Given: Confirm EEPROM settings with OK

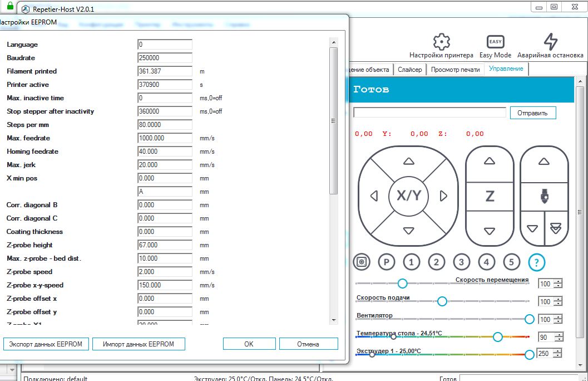Looking at the screenshot, I should coord(249,344).
